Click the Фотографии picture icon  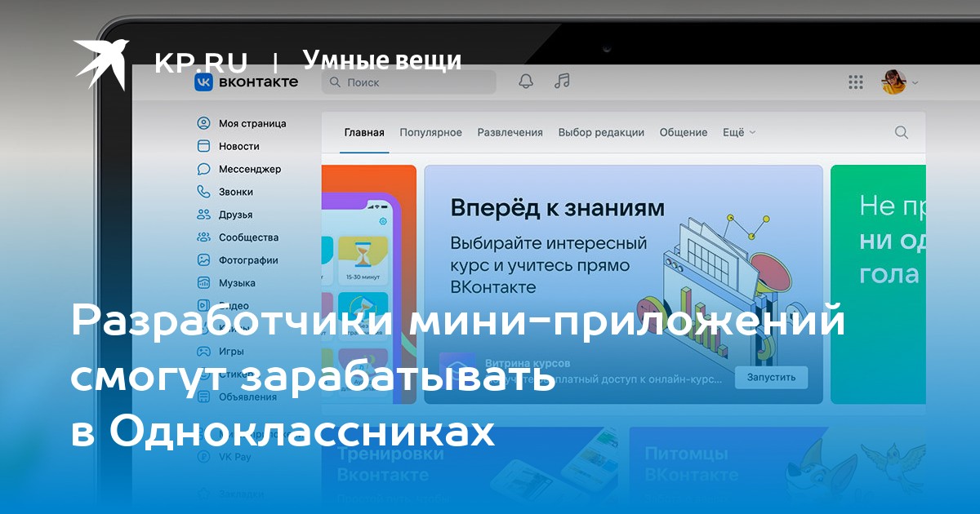[203, 260]
